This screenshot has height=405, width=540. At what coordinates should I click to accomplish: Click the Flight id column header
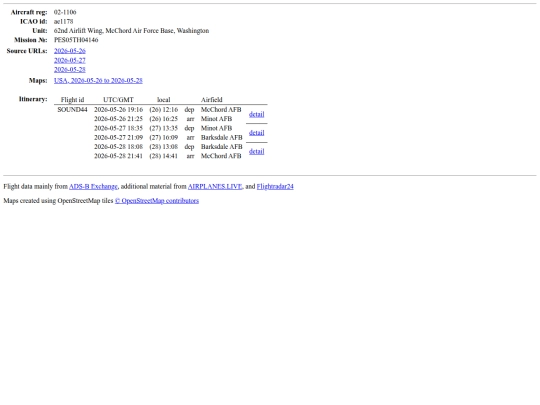tap(72, 100)
